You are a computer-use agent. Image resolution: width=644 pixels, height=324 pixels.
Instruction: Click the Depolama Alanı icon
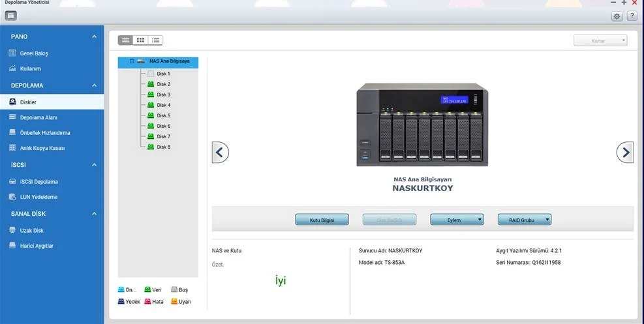pyautogui.click(x=12, y=117)
